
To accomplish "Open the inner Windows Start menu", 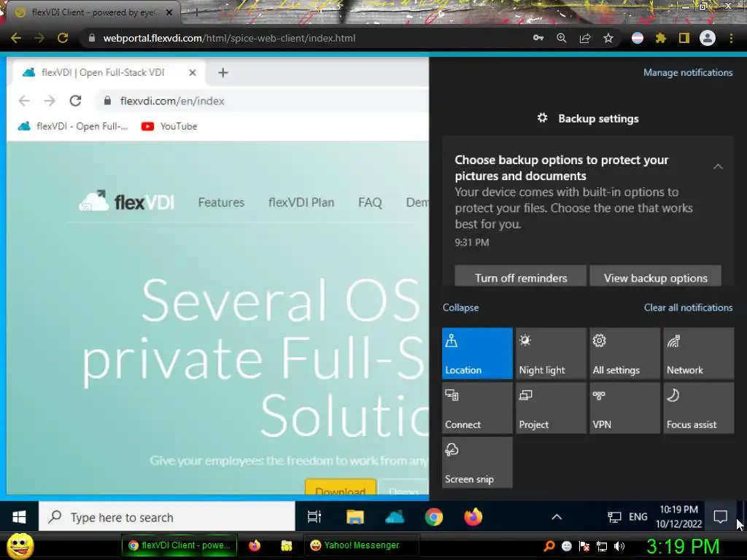I will [x=19, y=517].
